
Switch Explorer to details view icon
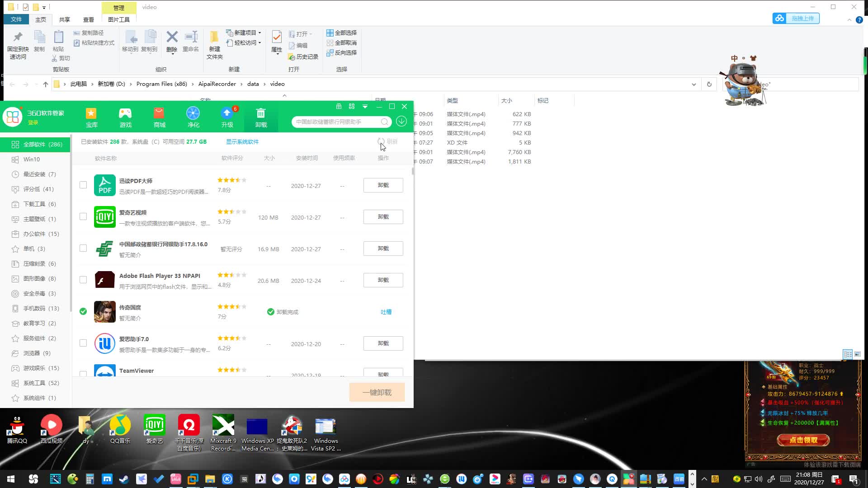[x=848, y=354]
